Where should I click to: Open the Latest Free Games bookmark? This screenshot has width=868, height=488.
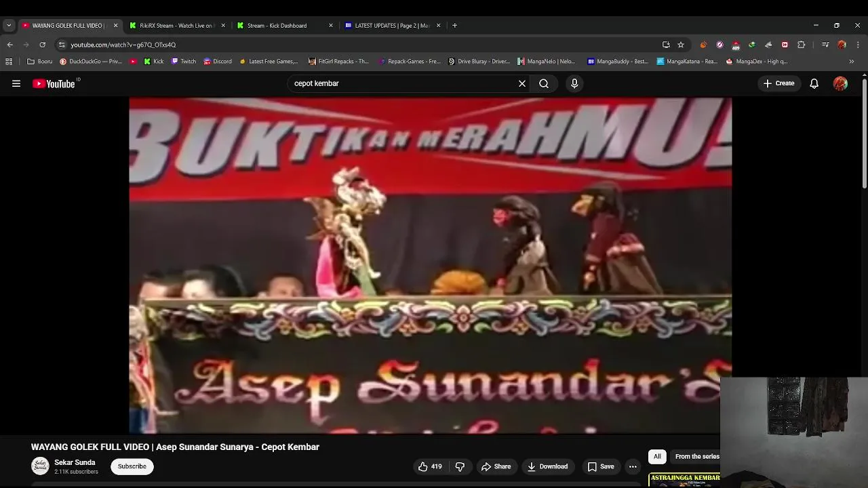(x=269, y=62)
